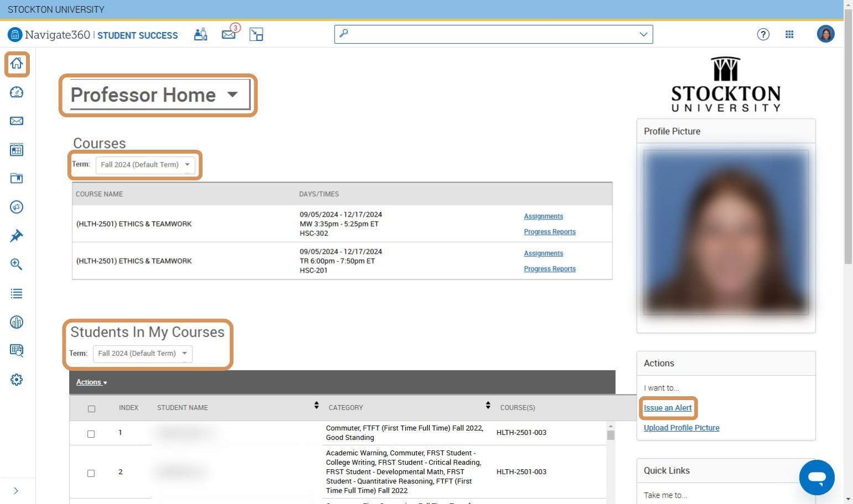Open the dashboard gauge icon in sidebar

[x=17, y=92]
